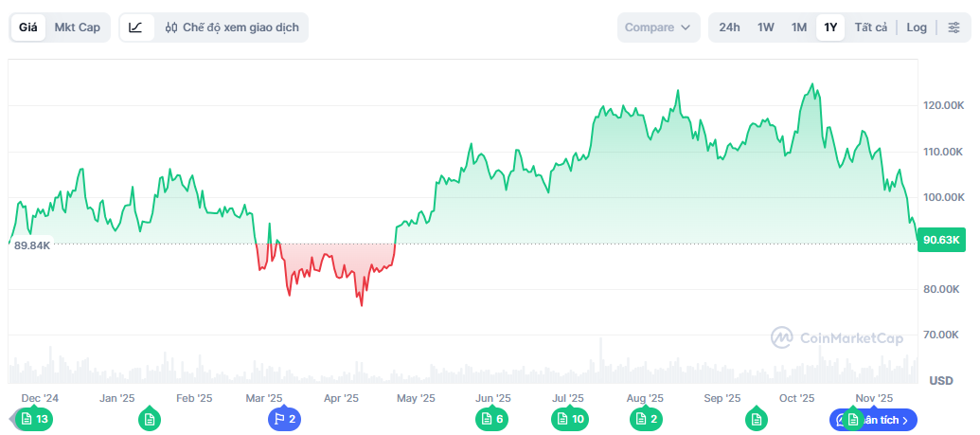The height and width of the screenshot is (435, 980).
Task: Click the current price label 90.63K
Action: coord(942,240)
